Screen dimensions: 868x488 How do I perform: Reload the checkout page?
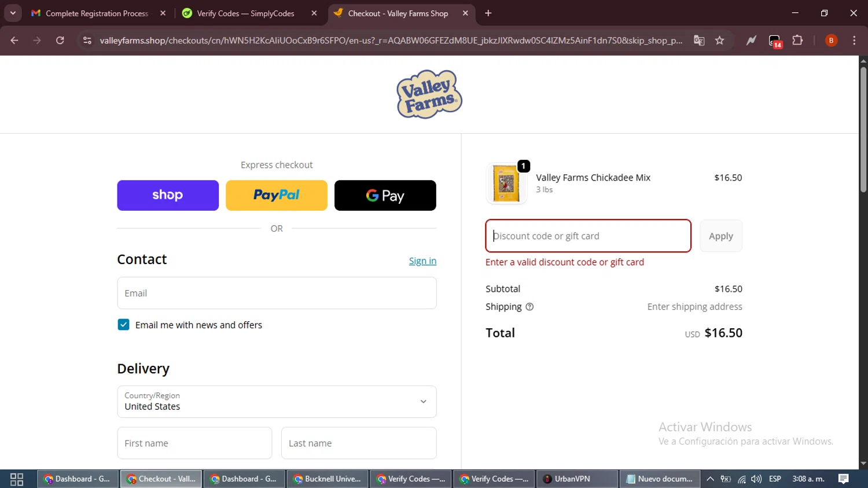(x=60, y=41)
